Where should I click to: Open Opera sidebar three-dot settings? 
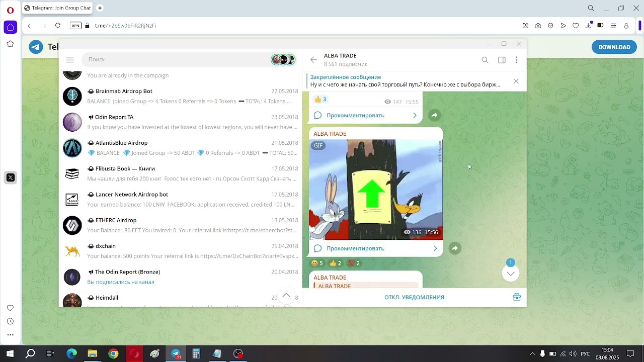[x=10, y=335]
